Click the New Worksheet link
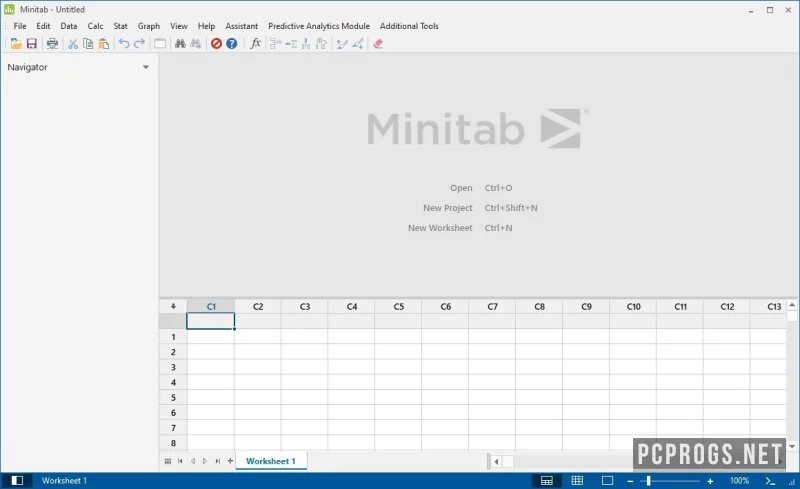 tap(440, 228)
